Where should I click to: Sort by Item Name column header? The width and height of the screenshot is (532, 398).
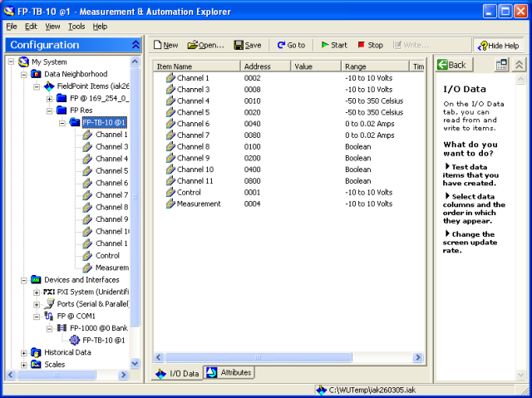pos(197,66)
